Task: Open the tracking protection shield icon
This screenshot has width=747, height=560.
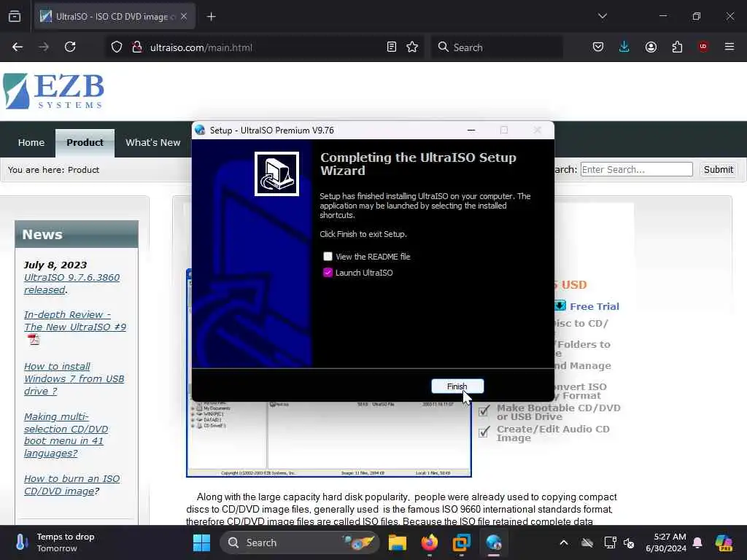Action: 117,47
